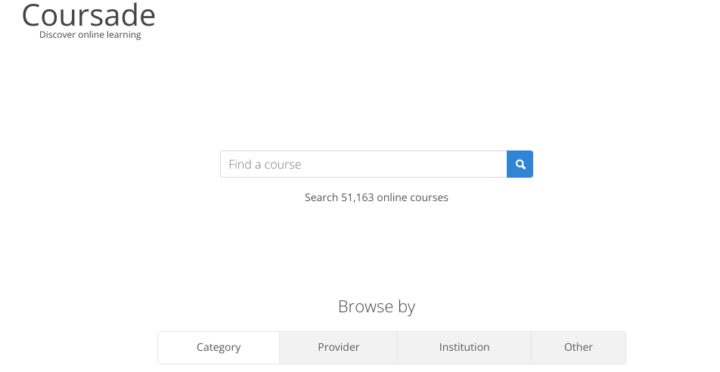Click the 'Find a course' placeholder text
Screen dimensions: 720x372
pos(265,164)
